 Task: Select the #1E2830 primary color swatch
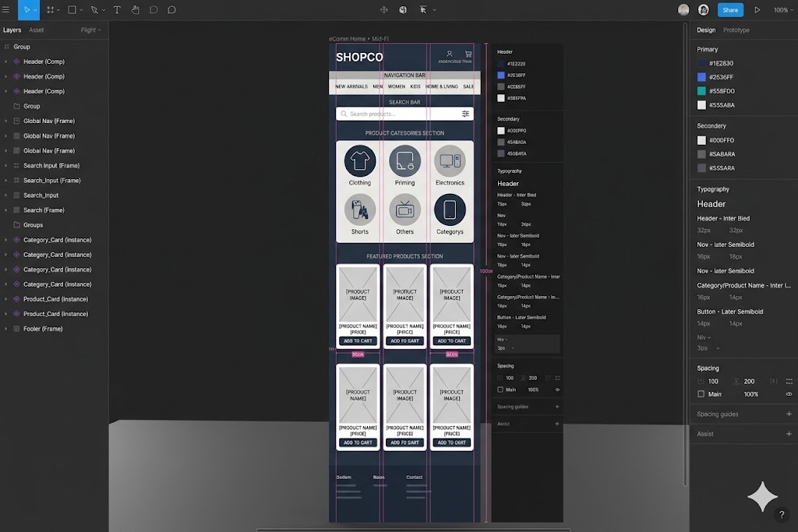(x=701, y=63)
